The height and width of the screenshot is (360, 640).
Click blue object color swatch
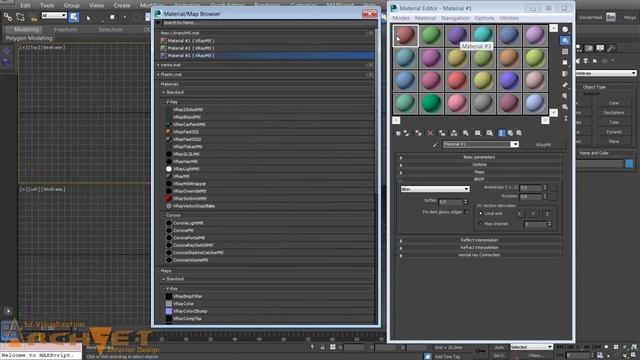(629, 164)
